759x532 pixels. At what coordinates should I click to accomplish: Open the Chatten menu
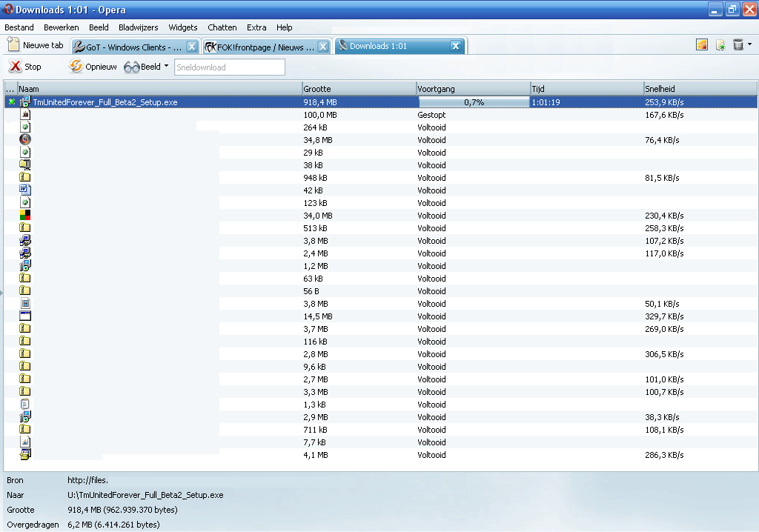click(222, 27)
